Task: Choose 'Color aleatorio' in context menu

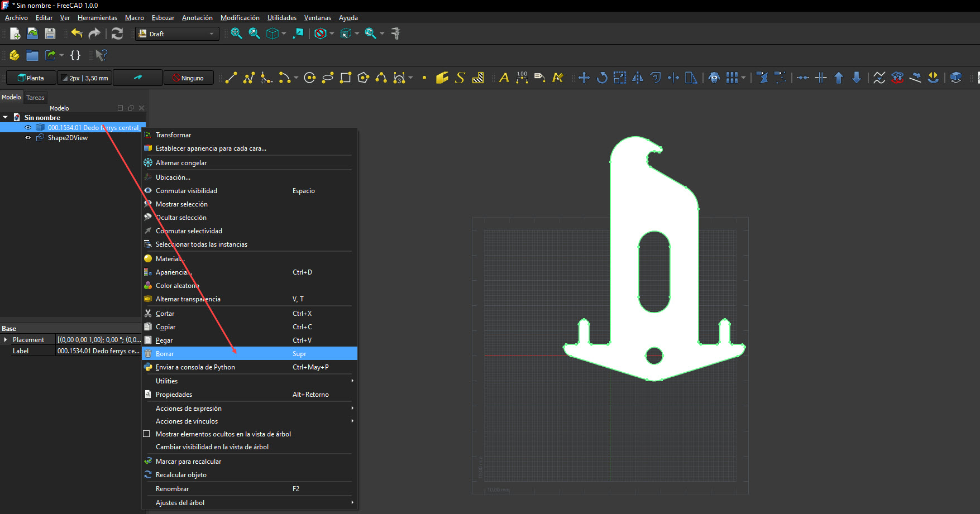Action: tap(250, 286)
